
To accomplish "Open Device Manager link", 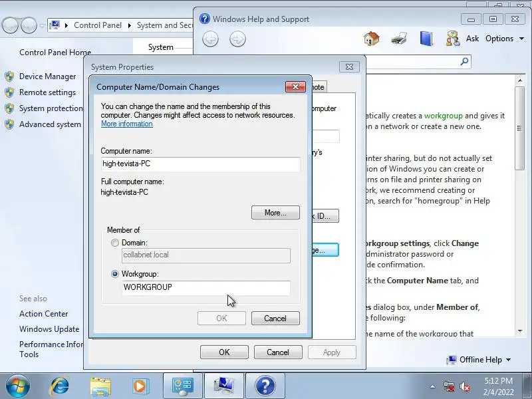I will coord(47,76).
